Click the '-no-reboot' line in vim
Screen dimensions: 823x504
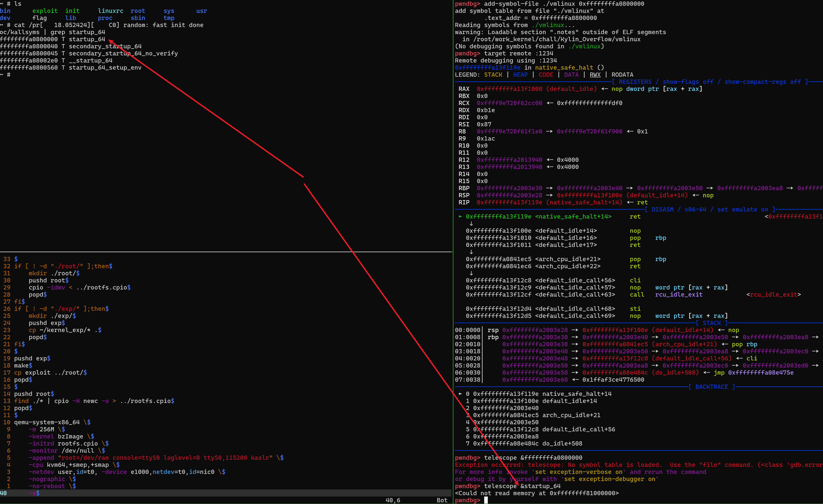coord(52,486)
